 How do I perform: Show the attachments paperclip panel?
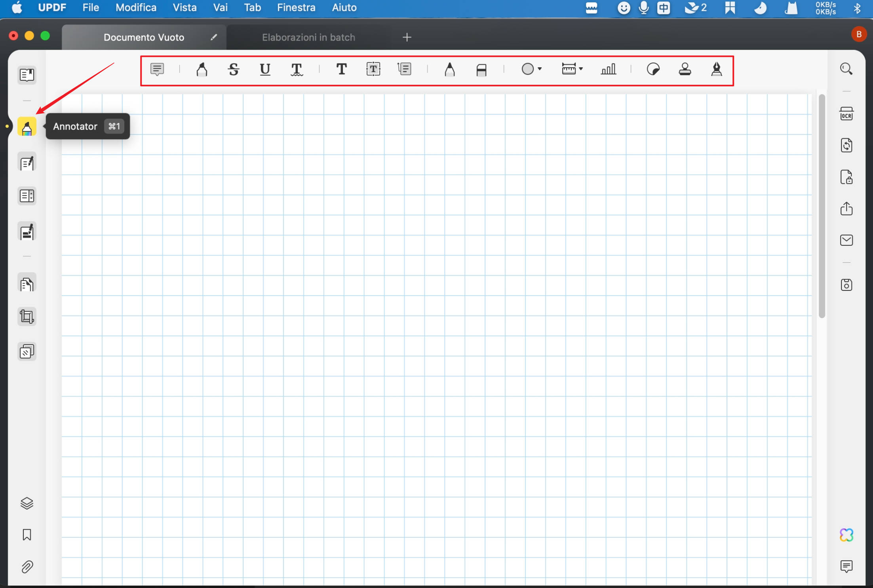27,567
